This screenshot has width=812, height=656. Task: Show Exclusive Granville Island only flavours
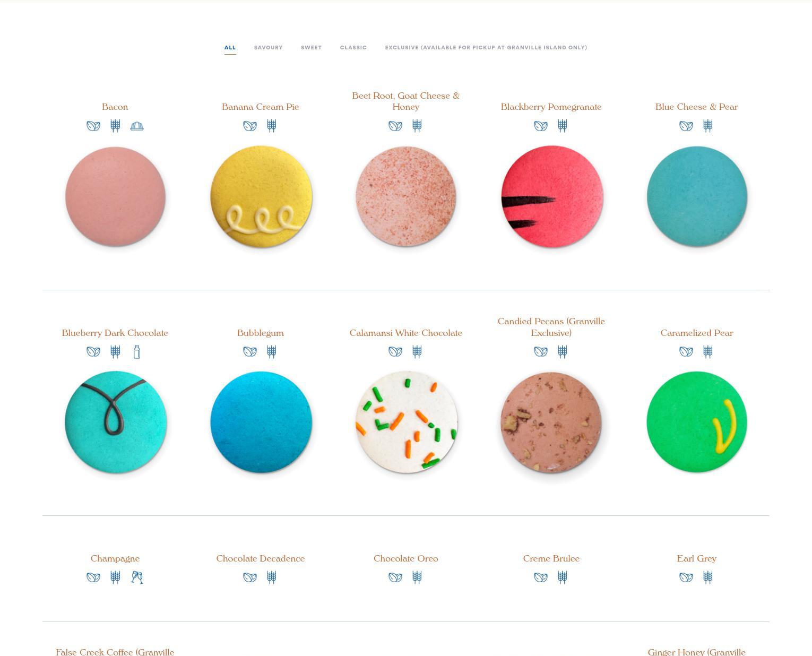click(x=486, y=48)
